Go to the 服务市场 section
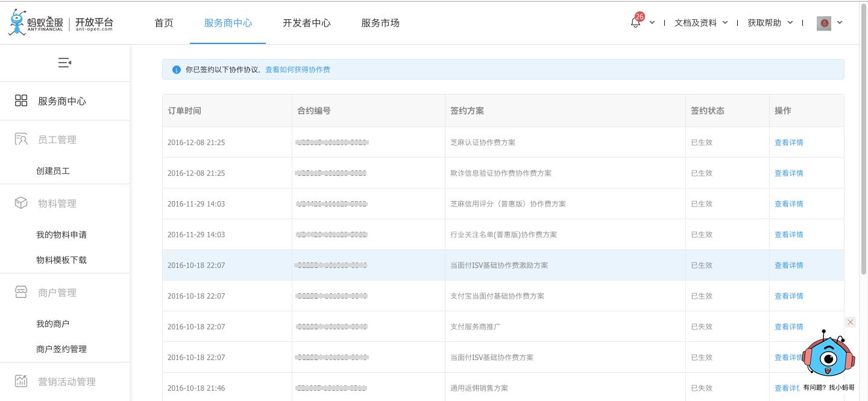 click(x=380, y=23)
